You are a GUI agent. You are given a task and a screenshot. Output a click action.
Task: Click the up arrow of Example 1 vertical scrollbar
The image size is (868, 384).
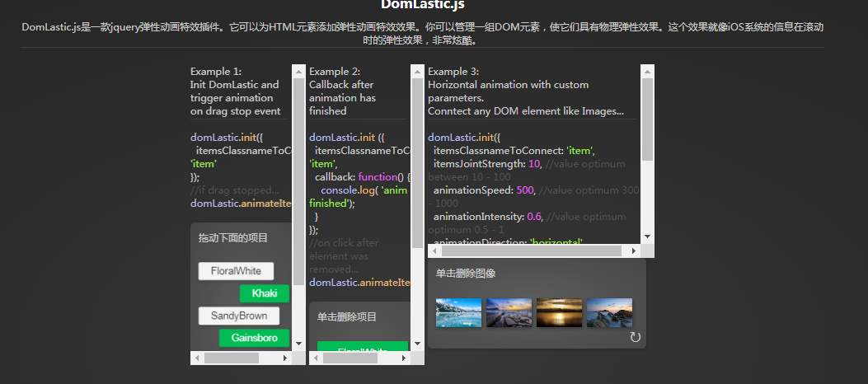click(x=298, y=72)
